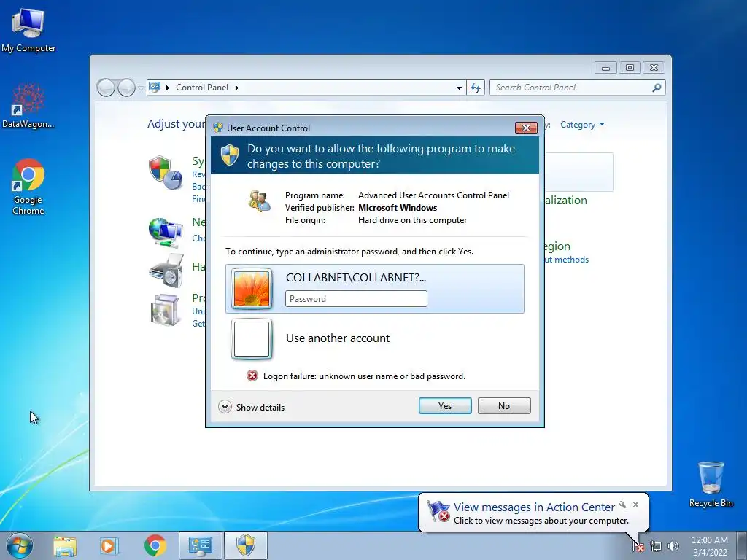Click the System and Security shield icon

(165, 172)
